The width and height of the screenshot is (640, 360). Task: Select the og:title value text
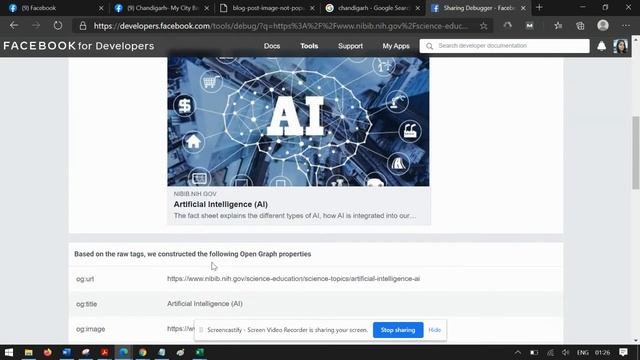[x=204, y=304]
